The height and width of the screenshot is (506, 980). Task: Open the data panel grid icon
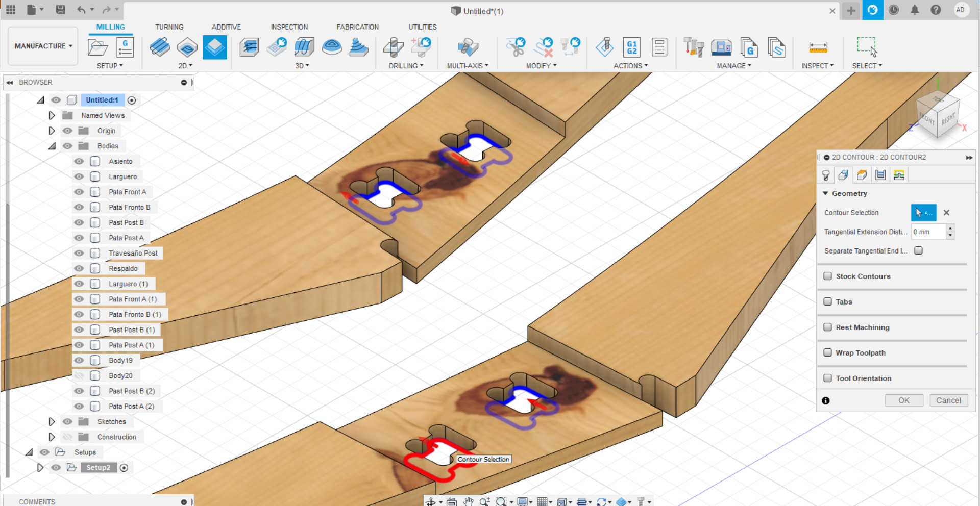click(x=11, y=10)
